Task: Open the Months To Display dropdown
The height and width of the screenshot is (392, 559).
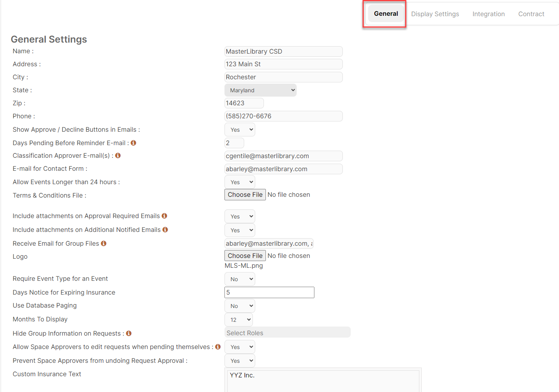Action: pos(238,319)
